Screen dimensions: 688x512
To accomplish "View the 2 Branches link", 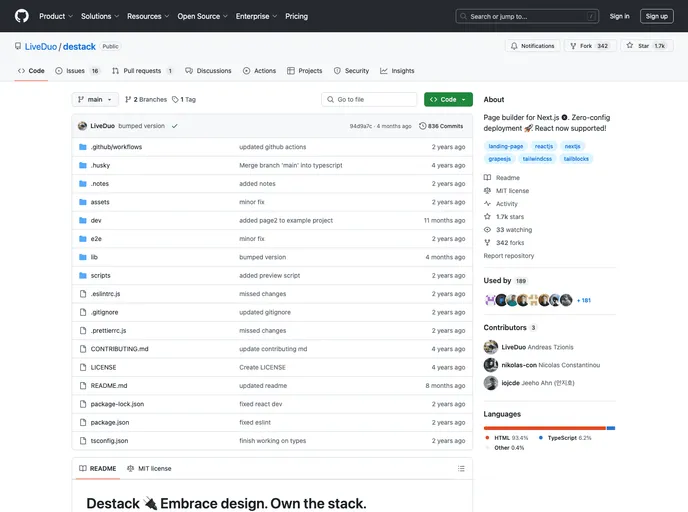I will (x=146, y=100).
